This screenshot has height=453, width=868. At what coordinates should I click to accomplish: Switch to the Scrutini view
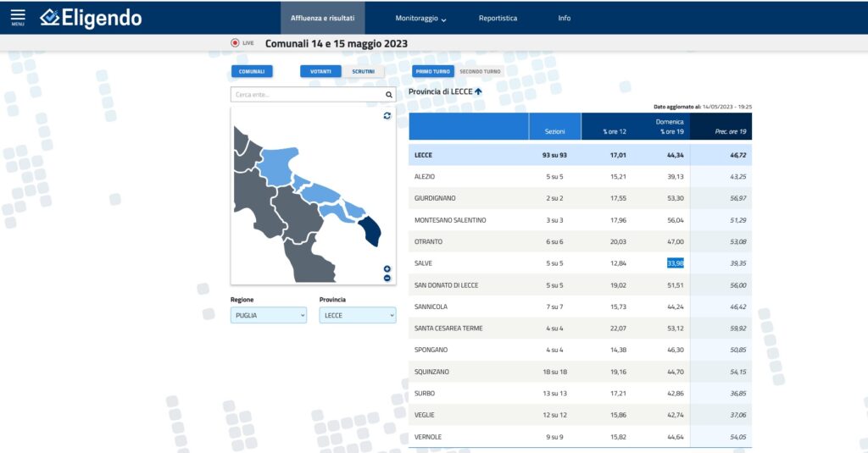(x=364, y=72)
